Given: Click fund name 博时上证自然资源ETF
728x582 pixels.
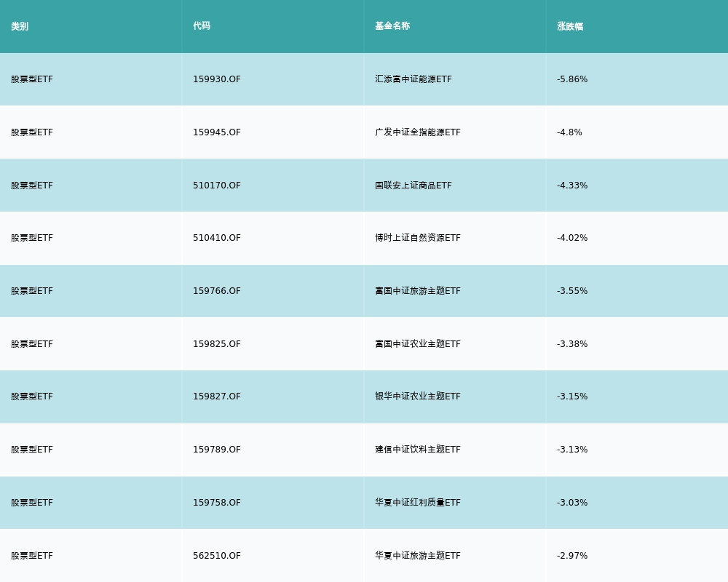Looking at the screenshot, I should coord(418,238).
